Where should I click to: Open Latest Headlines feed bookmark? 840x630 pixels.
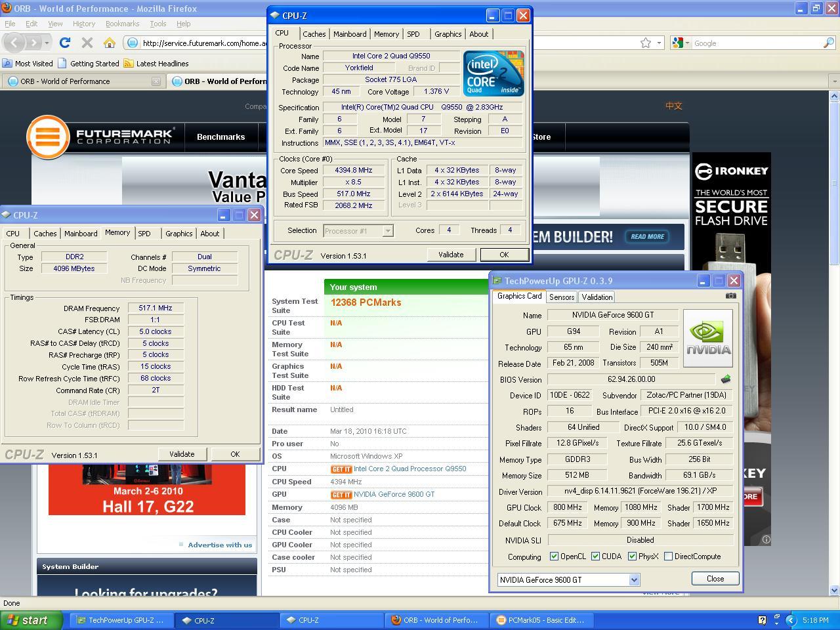156,64
